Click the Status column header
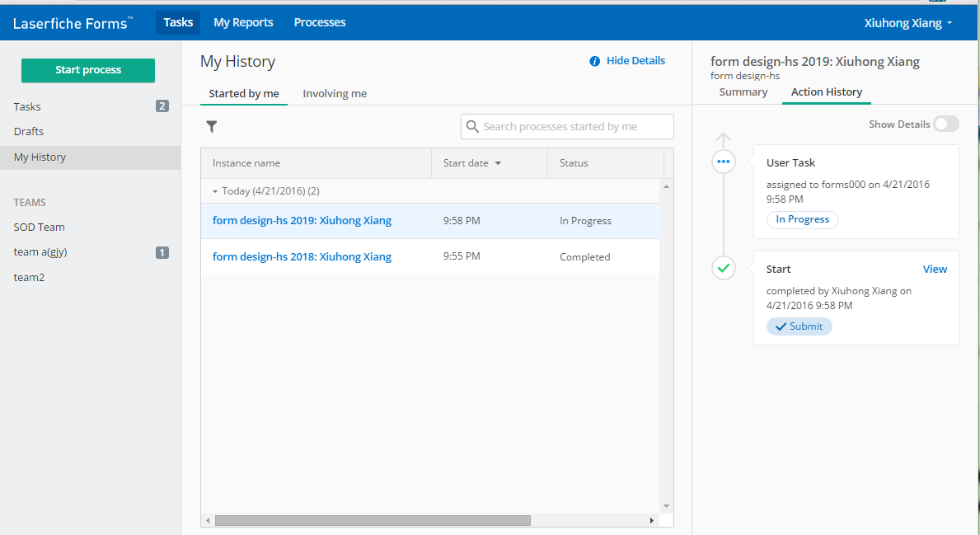Viewport: 980px width, 535px height. click(x=606, y=163)
